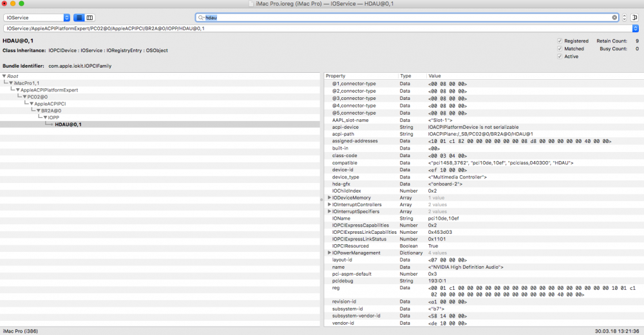Click the hdau search field
Viewport: 644px width, 335px height.
(x=407, y=17)
